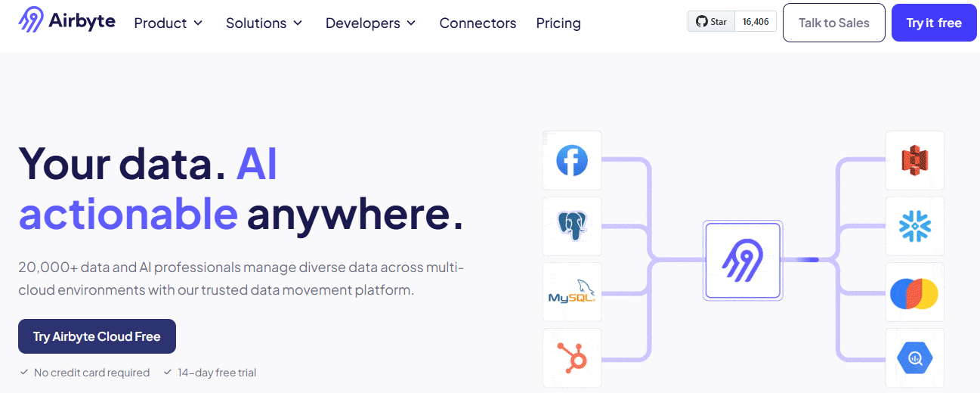Click the Amazon S3 destination icon
980x393 pixels.
coord(915,160)
